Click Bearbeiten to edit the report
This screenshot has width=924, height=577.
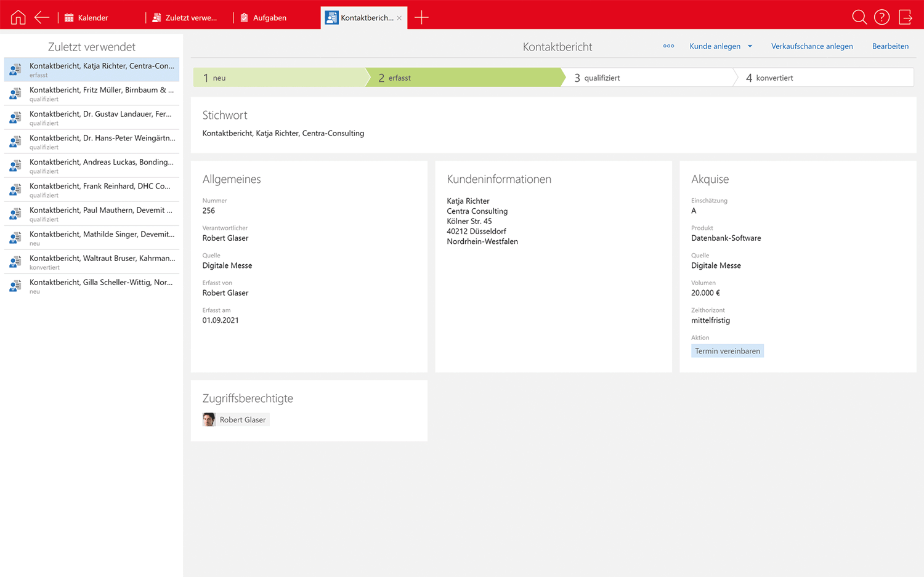(890, 46)
